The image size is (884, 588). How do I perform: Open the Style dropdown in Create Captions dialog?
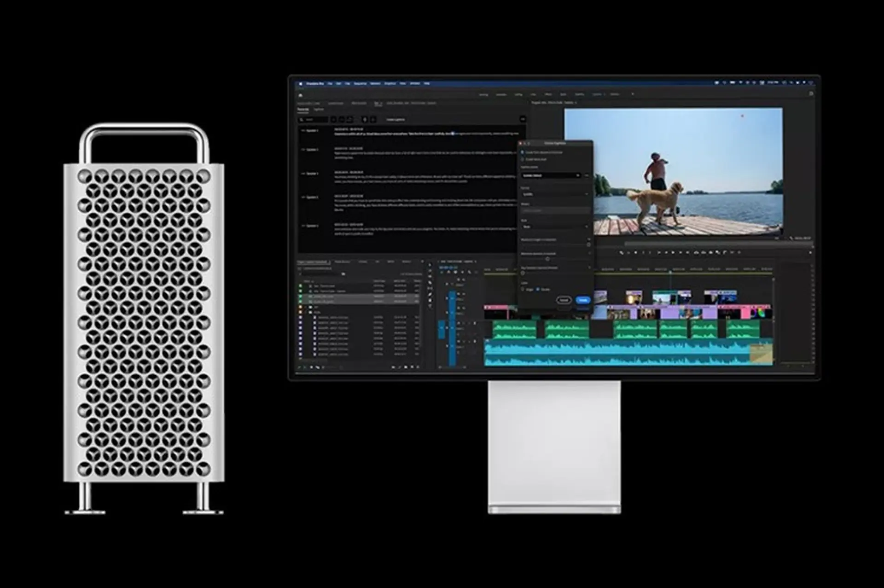(x=555, y=227)
